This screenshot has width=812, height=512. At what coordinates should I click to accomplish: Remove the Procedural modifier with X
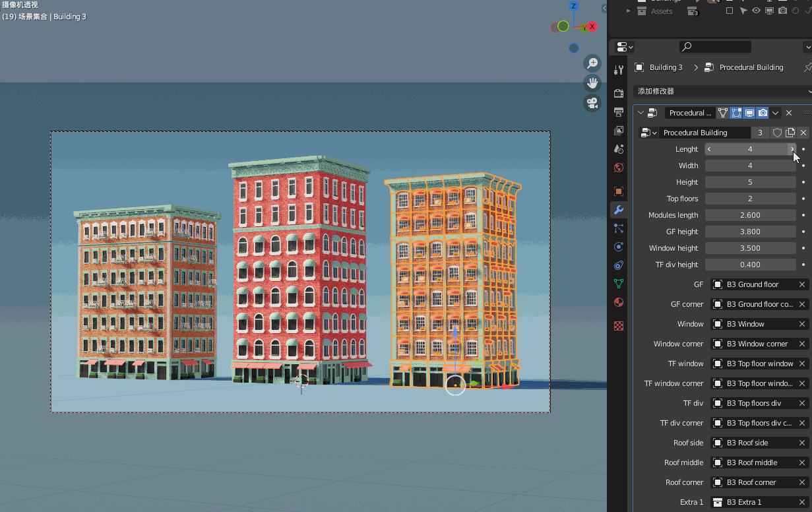point(789,113)
